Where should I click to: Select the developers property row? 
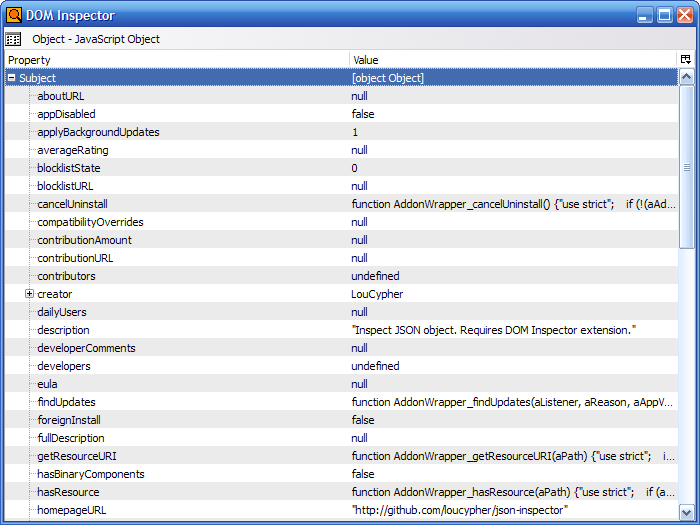(342, 366)
